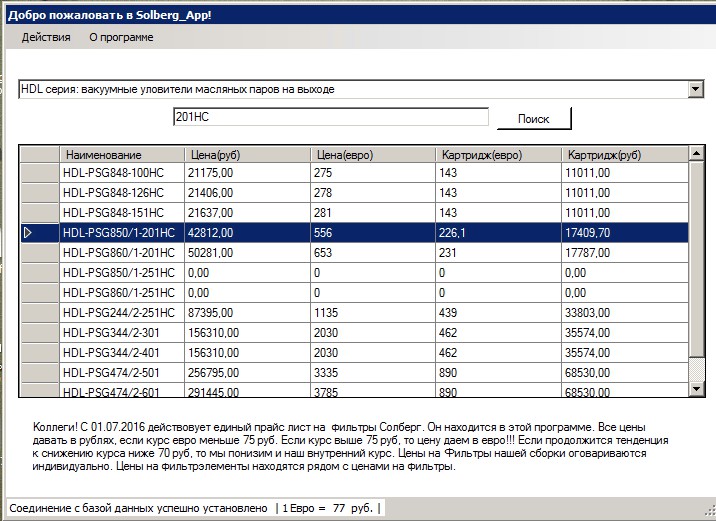
Task: Click the grid scroll up arrow
Action: (x=696, y=153)
